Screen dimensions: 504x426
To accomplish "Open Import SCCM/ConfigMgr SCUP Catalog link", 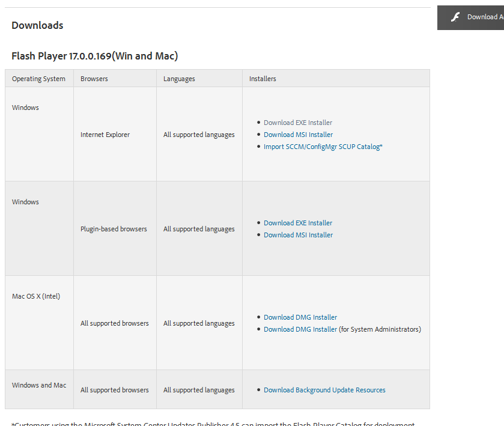I will tap(323, 147).
